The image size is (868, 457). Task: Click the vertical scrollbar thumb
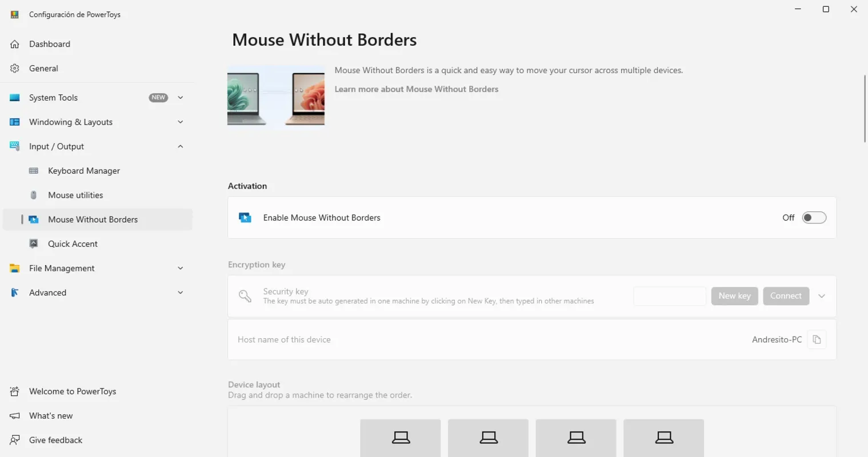tap(865, 109)
